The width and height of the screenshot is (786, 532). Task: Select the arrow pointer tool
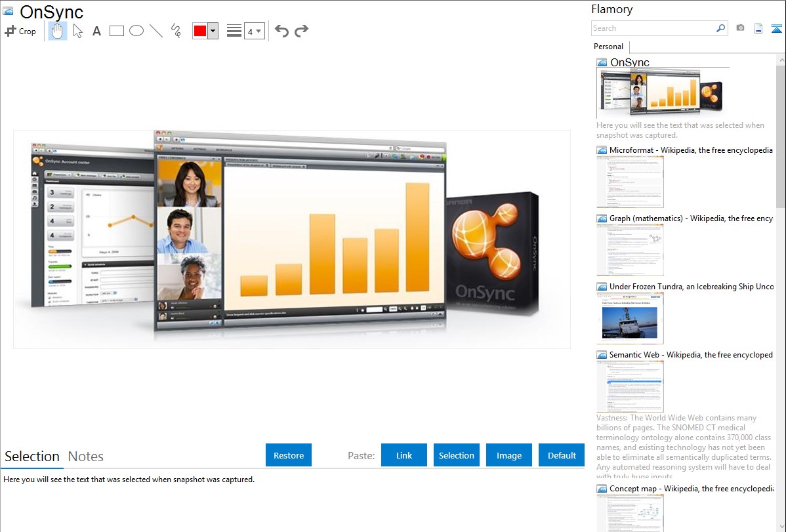coord(77,31)
